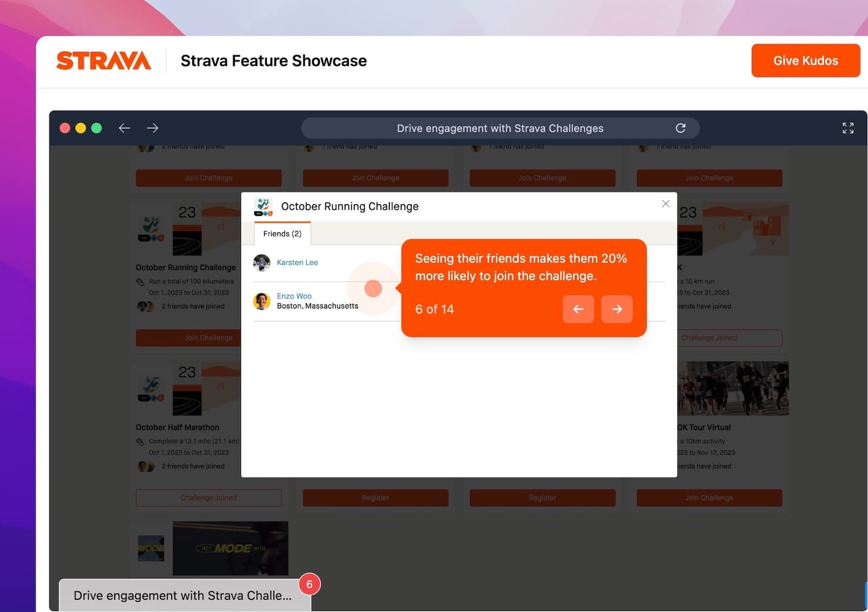Open the October Running Challenge badge on card
This screenshot has height=612, width=868.
151,229
